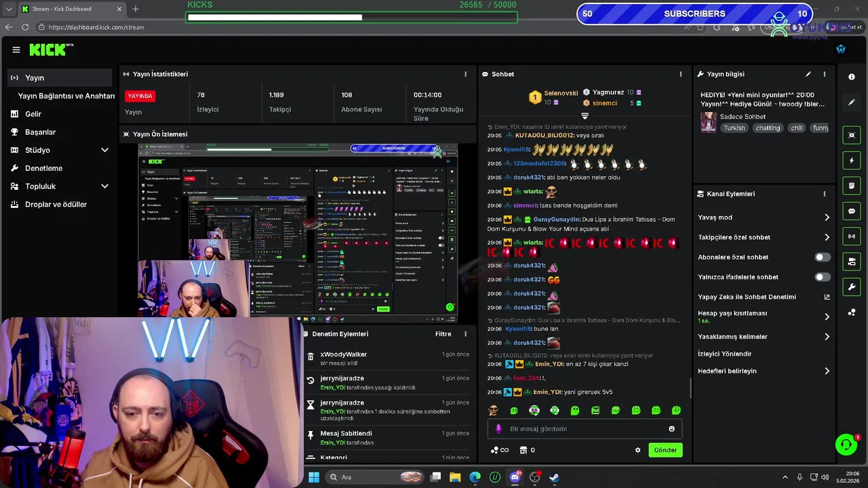Open Sohbet panel options menu

coord(681,74)
